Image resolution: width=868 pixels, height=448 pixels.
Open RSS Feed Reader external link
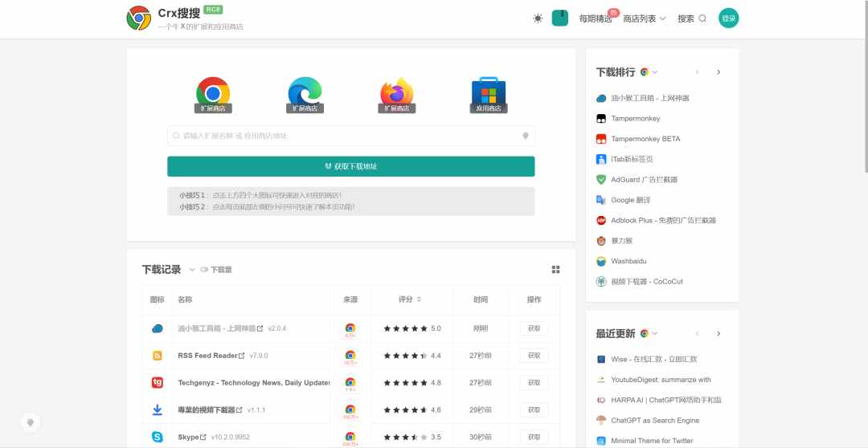coord(211,356)
